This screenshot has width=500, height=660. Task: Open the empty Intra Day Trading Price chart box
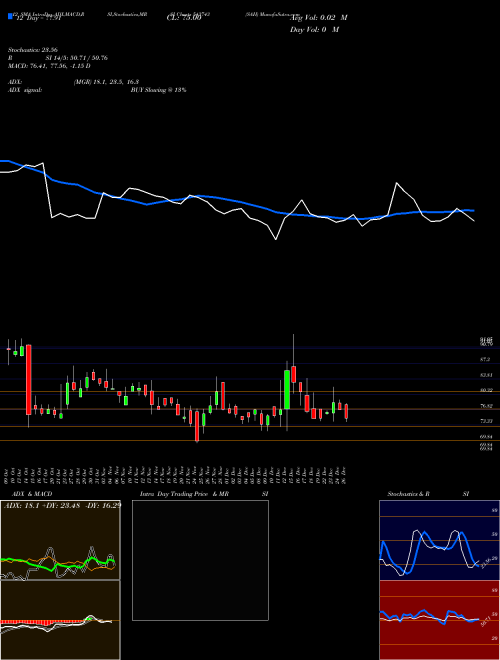coord(200,560)
